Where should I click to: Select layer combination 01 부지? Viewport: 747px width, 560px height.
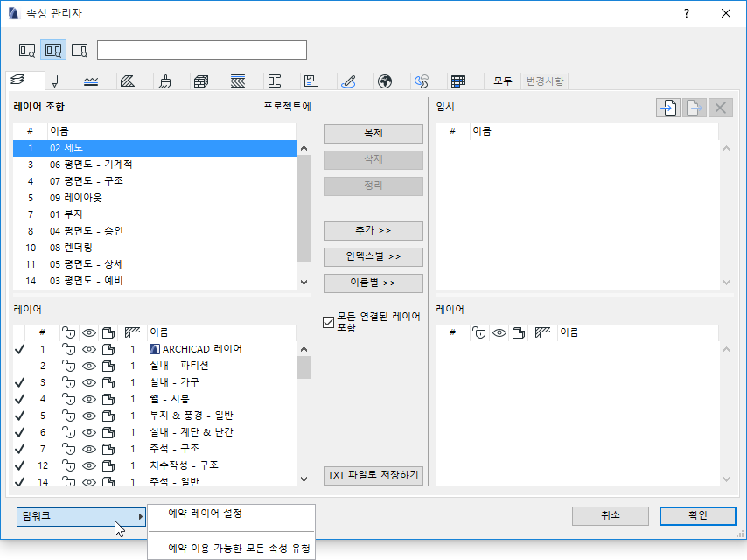click(155, 214)
